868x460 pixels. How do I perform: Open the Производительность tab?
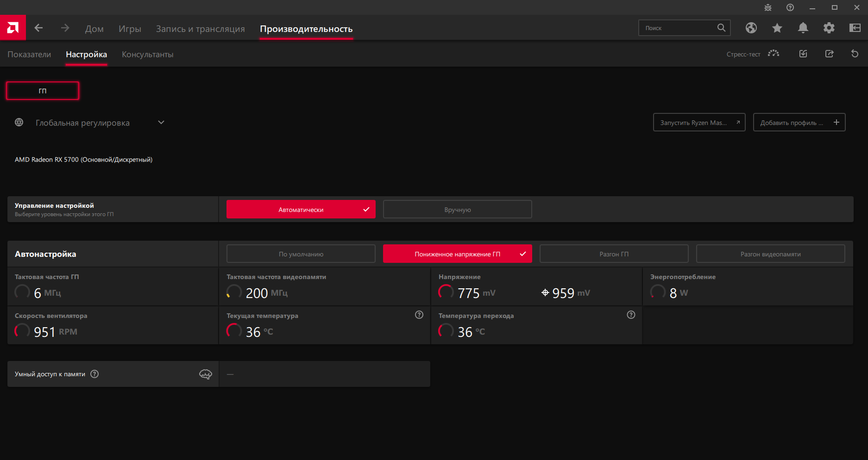[x=306, y=29]
